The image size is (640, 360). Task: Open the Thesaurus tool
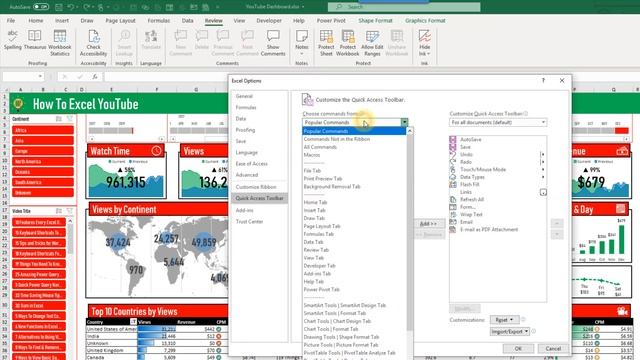(35, 40)
